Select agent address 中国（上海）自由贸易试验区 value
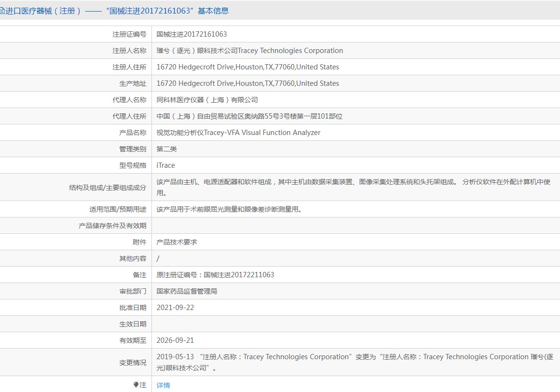Viewport: 560px width, 392px height. (x=249, y=116)
